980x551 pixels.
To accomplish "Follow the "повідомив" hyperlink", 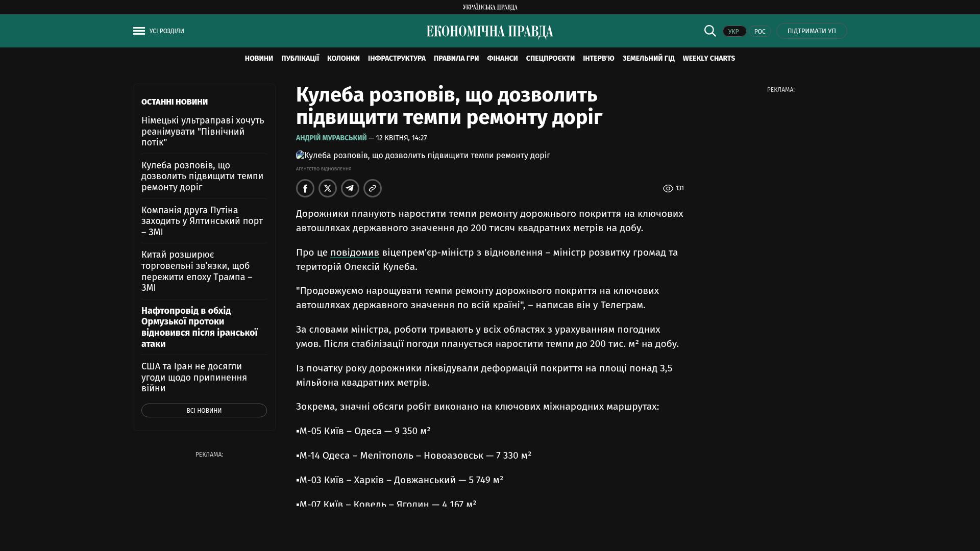I will 354,253.
